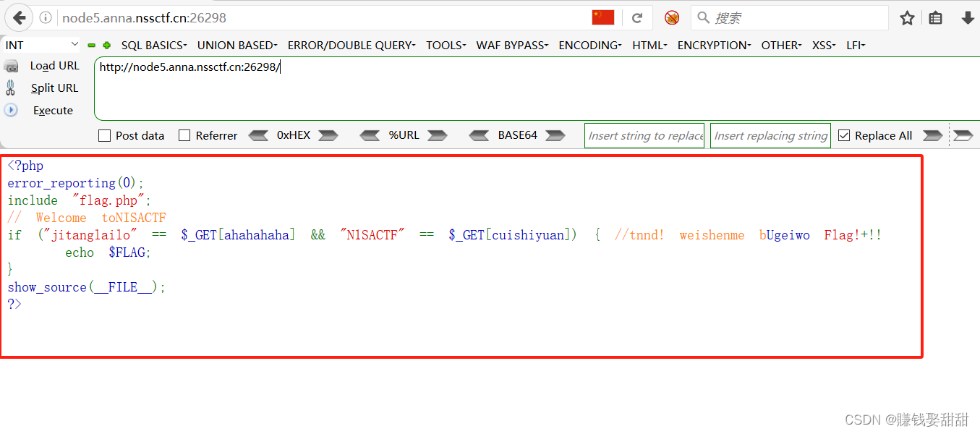Open the XSS menu
The width and height of the screenshot is (980, 434).
[x=824, y=45]
